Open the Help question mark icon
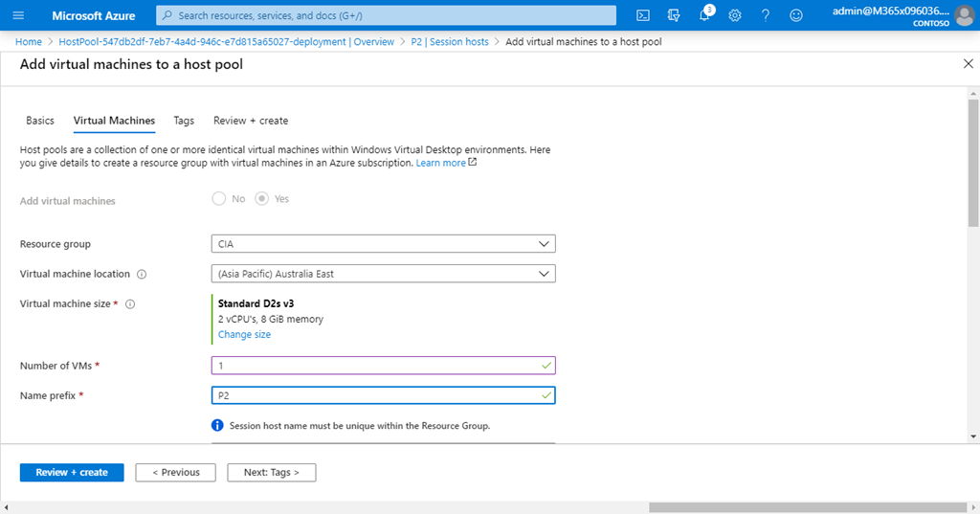980x514 pixels. click(x=766, y=15)
